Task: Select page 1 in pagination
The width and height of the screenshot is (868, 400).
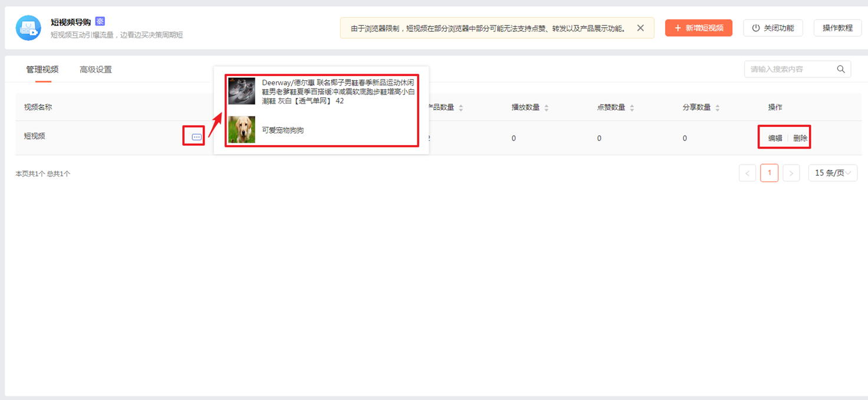Action: pyautogui.click(x=770, y=173)
